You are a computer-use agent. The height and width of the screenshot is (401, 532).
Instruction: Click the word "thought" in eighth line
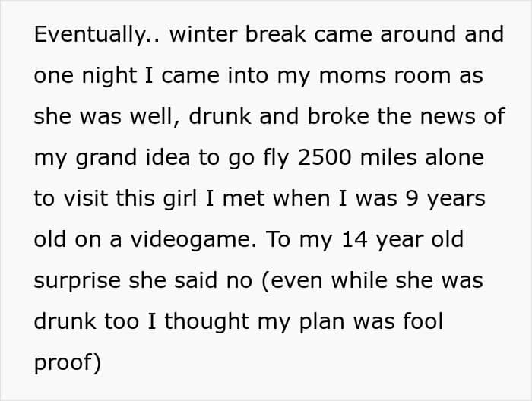point(207,322)
